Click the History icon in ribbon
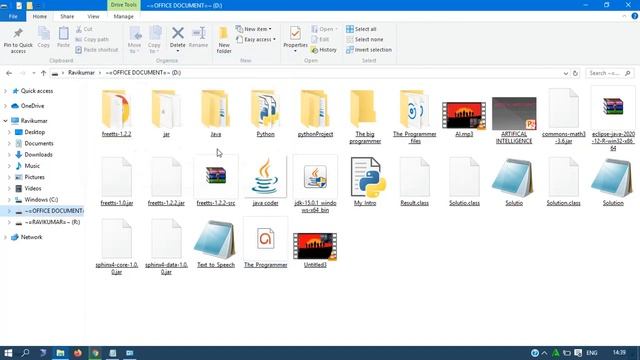640x360 pixels. [324, 50]
